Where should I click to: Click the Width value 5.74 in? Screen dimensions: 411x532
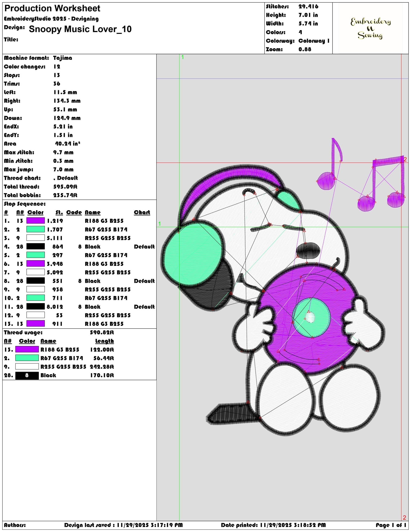(308, 24)
